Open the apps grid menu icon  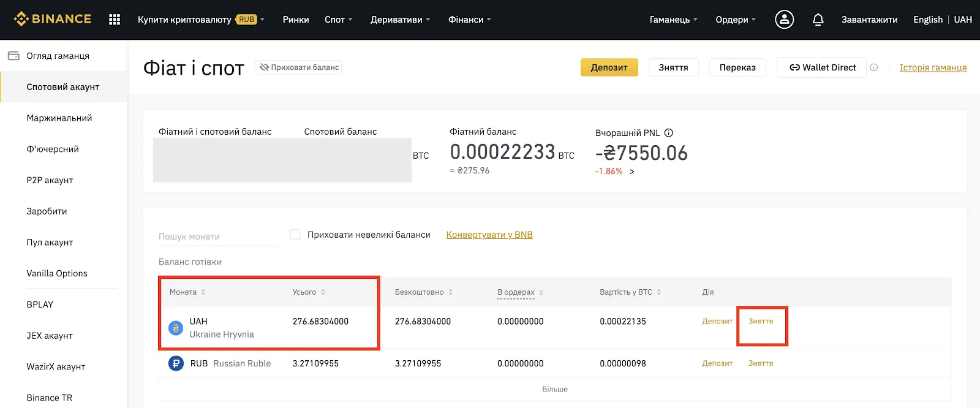coord(115,20)
